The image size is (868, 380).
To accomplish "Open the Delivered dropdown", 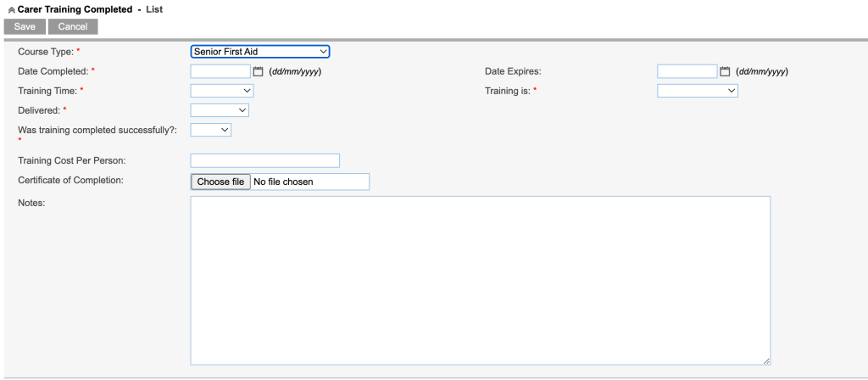I will pos(220,110).
